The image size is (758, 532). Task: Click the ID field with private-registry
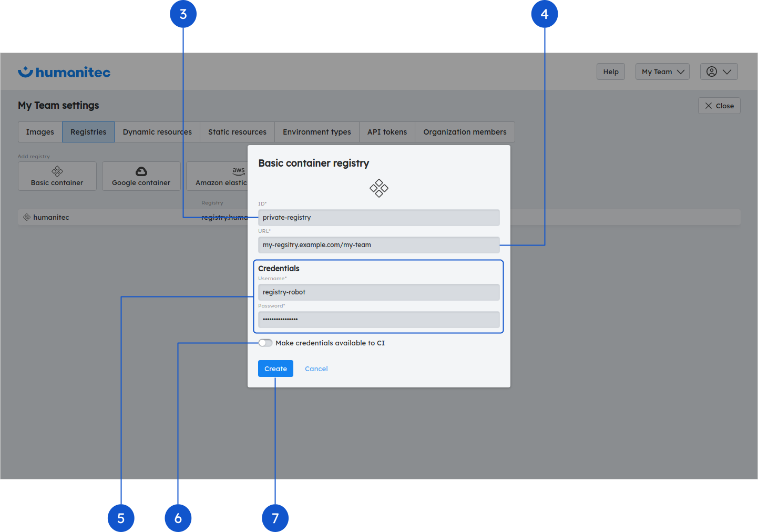tap(379, 218)
